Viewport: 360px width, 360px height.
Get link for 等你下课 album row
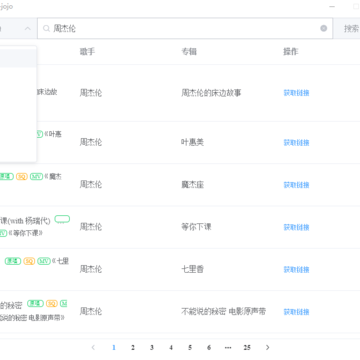pyautogui.click(x=296, y=227)
